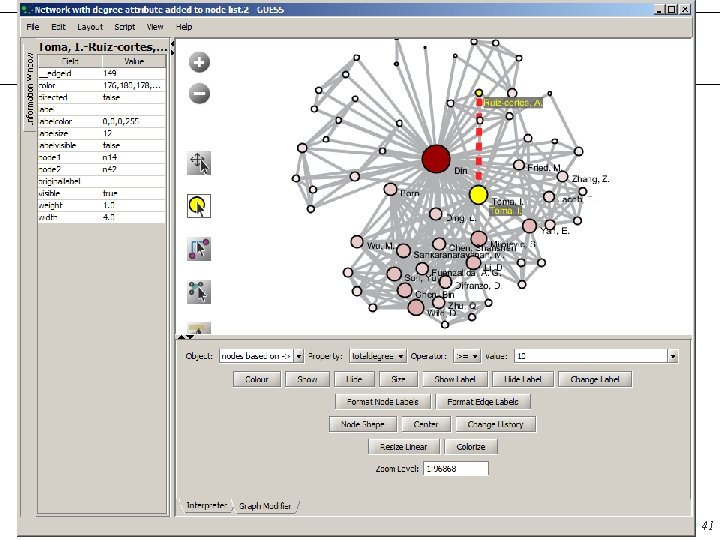Click the Change History button
This screenshot has width=720, height=540.
495,424
